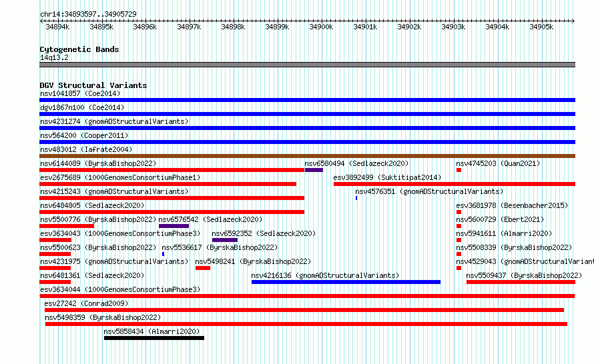
Task: Open nsv4216136 gnomADStructuralVariants label
Action: pyautogui.click(x=326, y=275)
